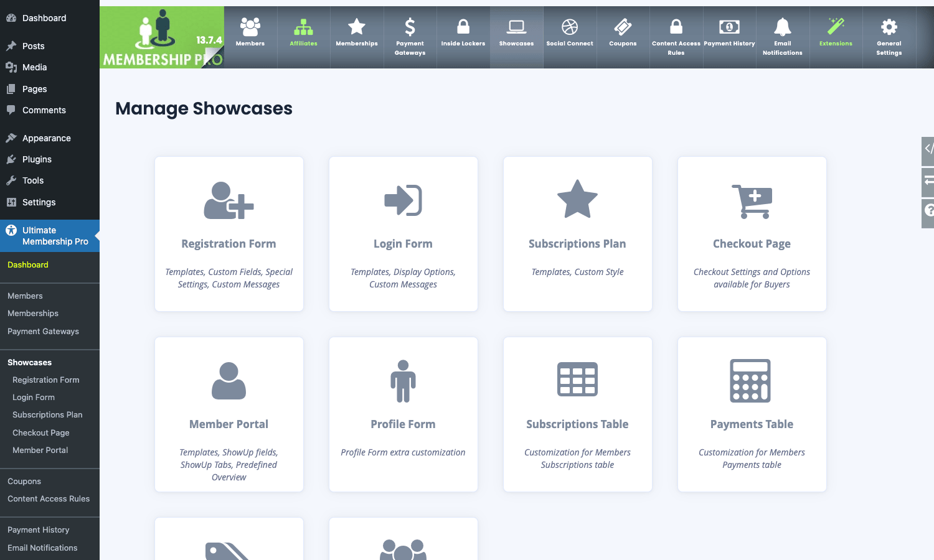Click the Checkout Page cart icon
The image size is (934, 560).
752,202
